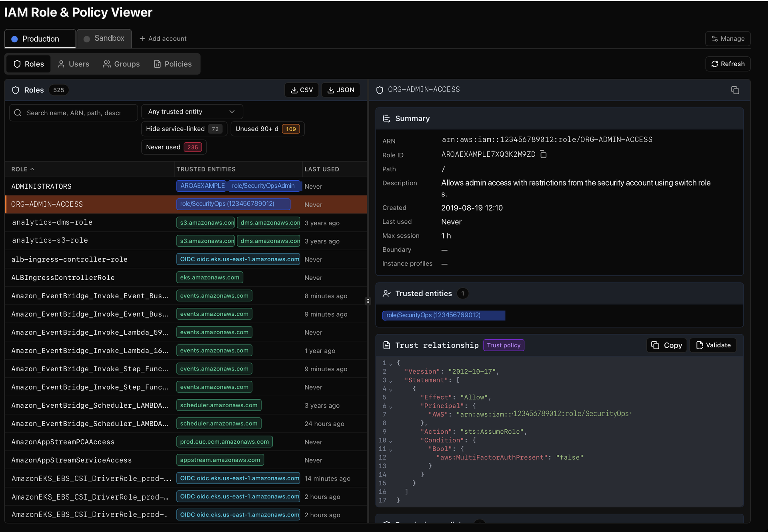Collapse the Bool fold arrow on line 11
This screenshot has height=532, width=768.
(x=391, y=450)
